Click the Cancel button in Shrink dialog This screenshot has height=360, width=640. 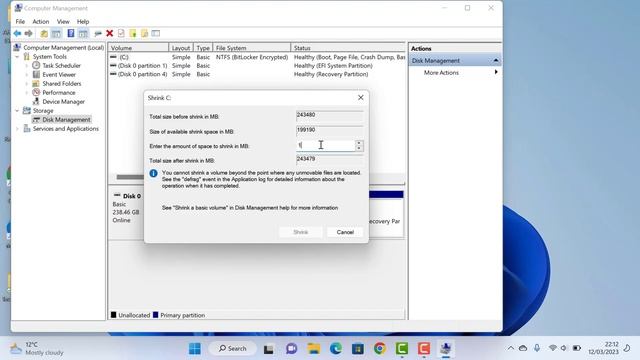(345, 232)
